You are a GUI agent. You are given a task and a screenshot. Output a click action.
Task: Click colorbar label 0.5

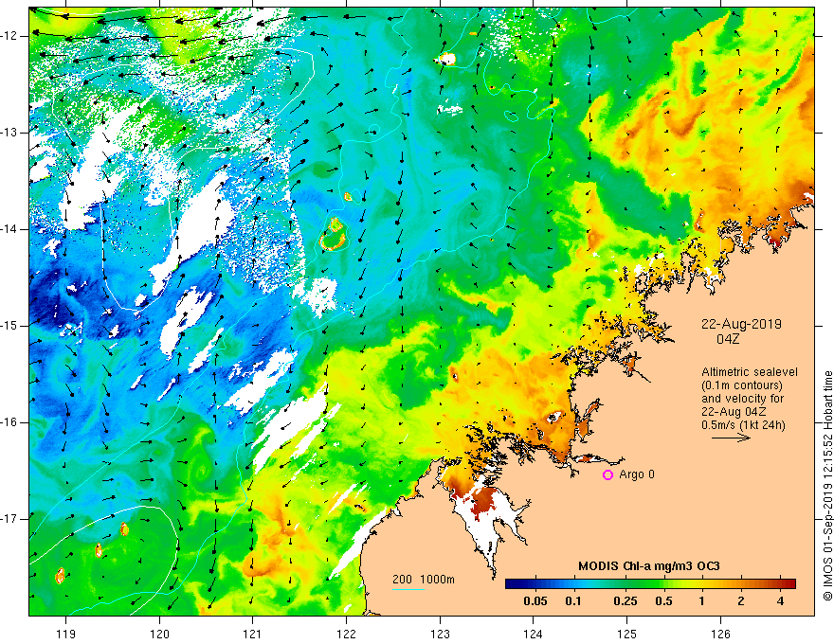(x=663, y=601)
